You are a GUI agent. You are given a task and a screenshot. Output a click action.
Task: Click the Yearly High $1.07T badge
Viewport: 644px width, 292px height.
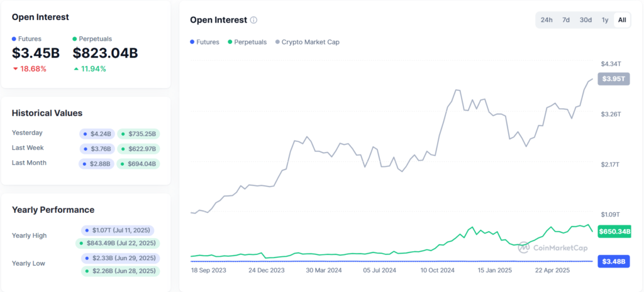coord(117,230)
